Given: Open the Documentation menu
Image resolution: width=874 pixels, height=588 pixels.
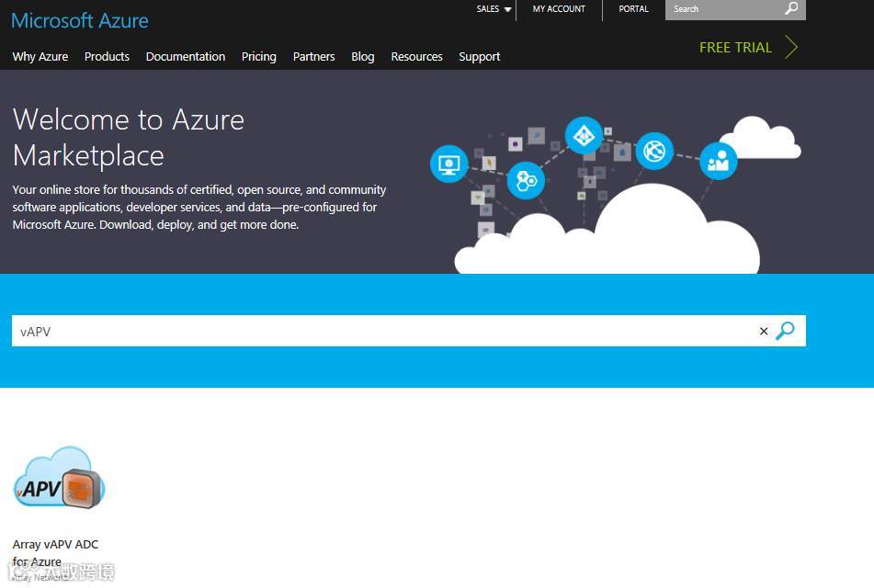Looking at the screenshot, I should pyautogui.click(x=186, y=56).
